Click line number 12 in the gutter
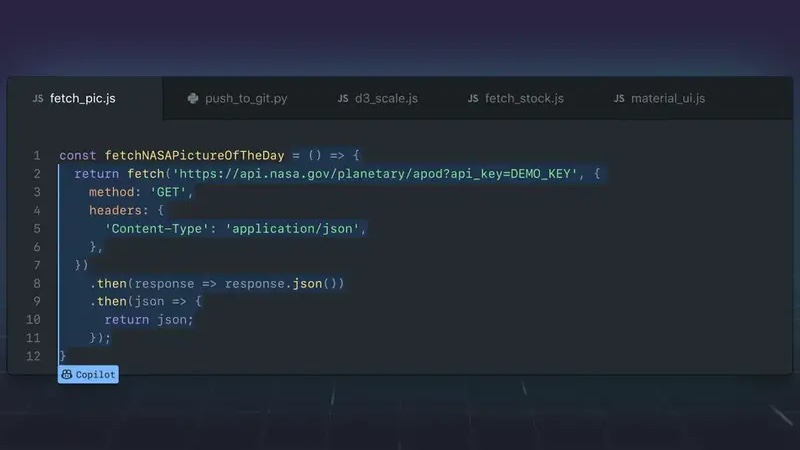Screen dimensions: 800x450 point(33,356)
